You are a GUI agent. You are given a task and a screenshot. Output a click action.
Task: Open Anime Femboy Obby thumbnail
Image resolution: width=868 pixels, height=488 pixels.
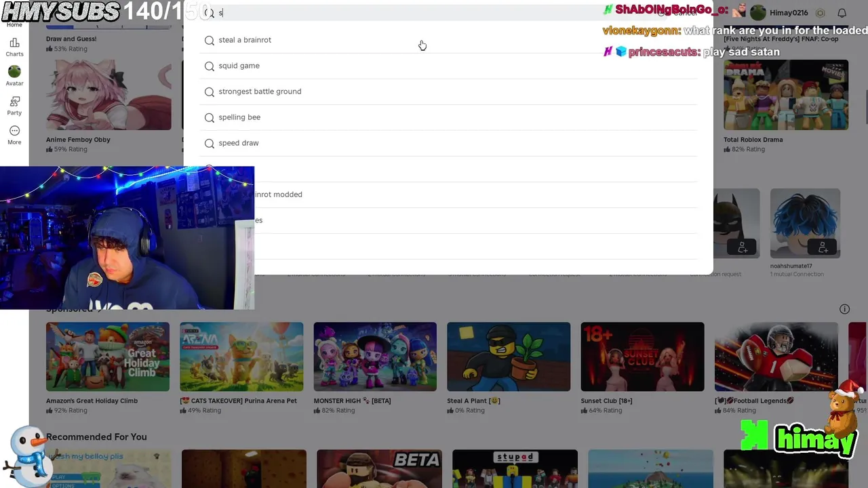pos(108,95)
